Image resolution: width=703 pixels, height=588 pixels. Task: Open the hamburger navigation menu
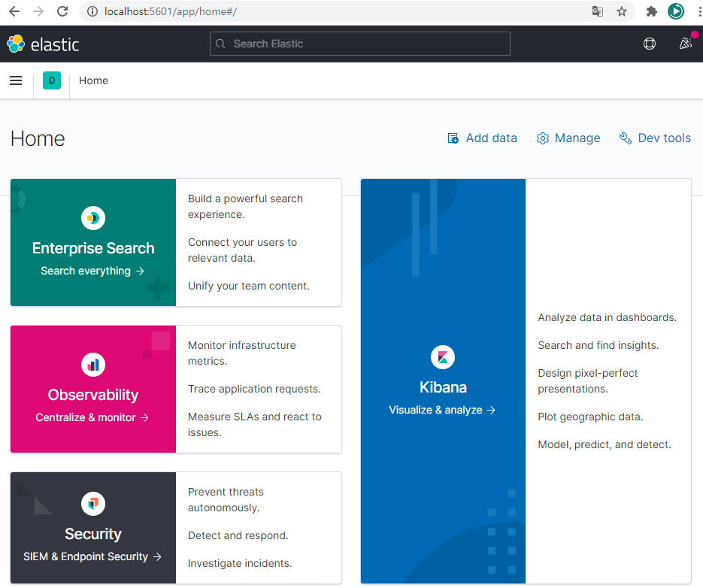point(16,80)
